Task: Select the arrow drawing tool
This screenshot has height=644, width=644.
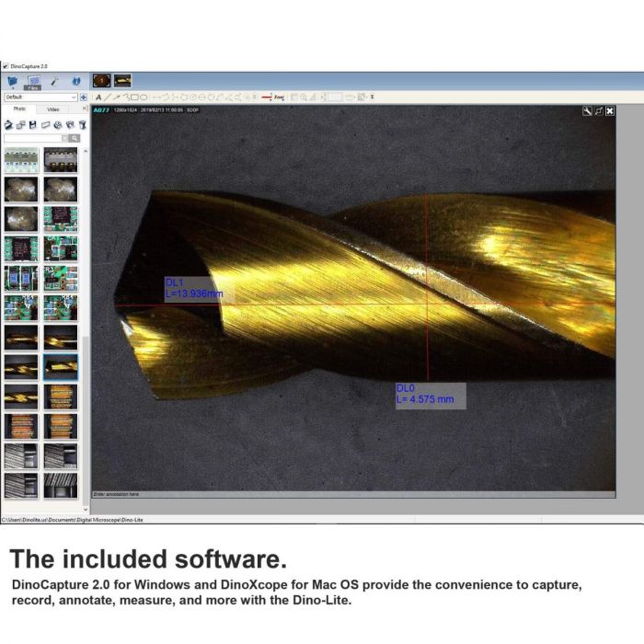Action: pyautogui.click(x=117, y=98)
